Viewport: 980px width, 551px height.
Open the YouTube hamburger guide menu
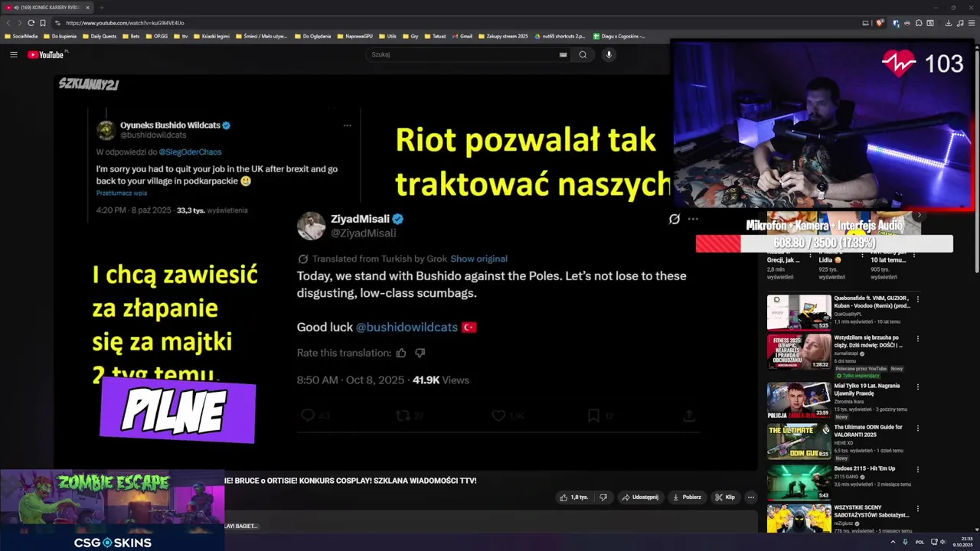tap(13, 54)
